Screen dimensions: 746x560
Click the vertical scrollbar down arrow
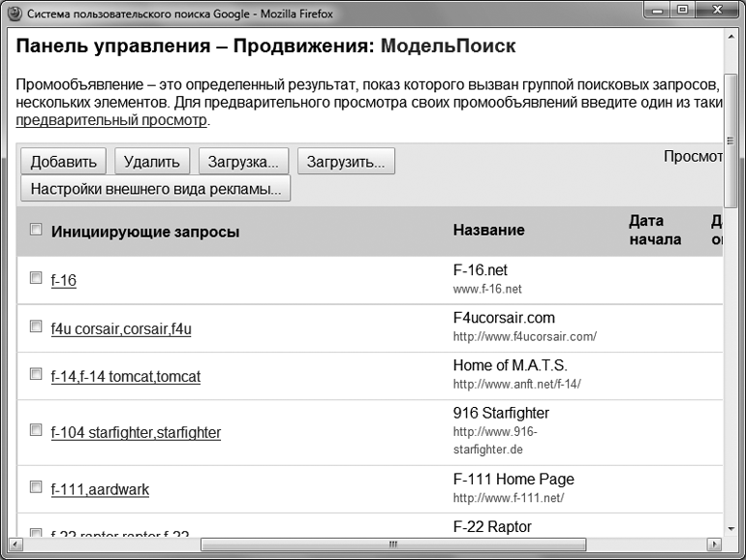[x=730, y=529]
